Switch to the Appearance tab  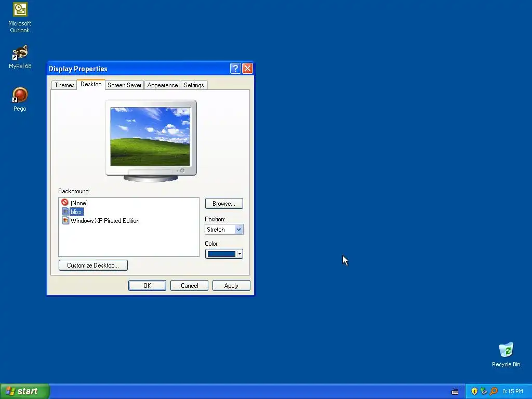163,85
